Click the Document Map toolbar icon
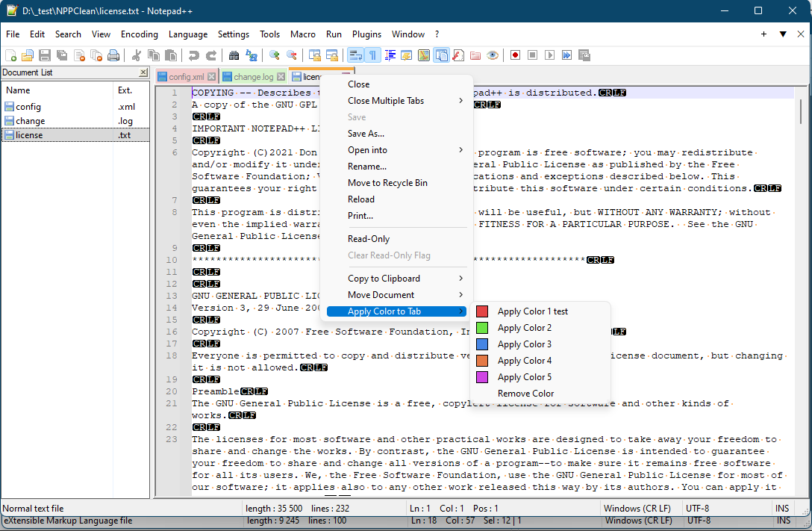Viewport: 812px width, 531px height. pos(423,55)
